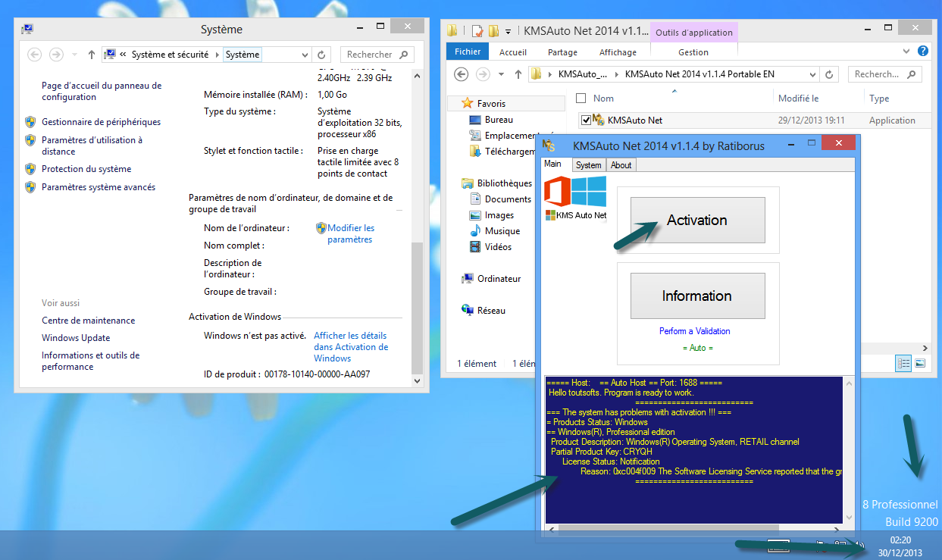Click the = Auto = mode label

pos(698,348)
